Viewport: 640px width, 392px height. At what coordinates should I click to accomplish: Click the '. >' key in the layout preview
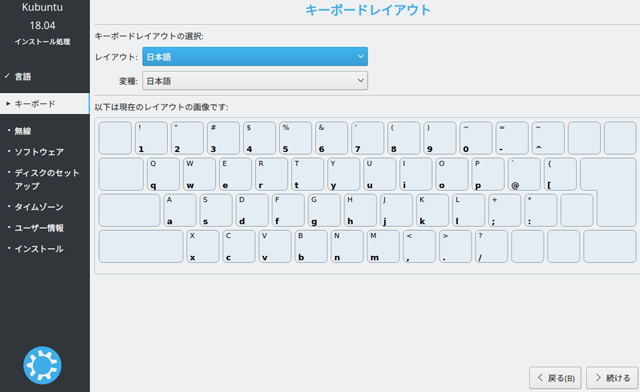coord(455,246)
